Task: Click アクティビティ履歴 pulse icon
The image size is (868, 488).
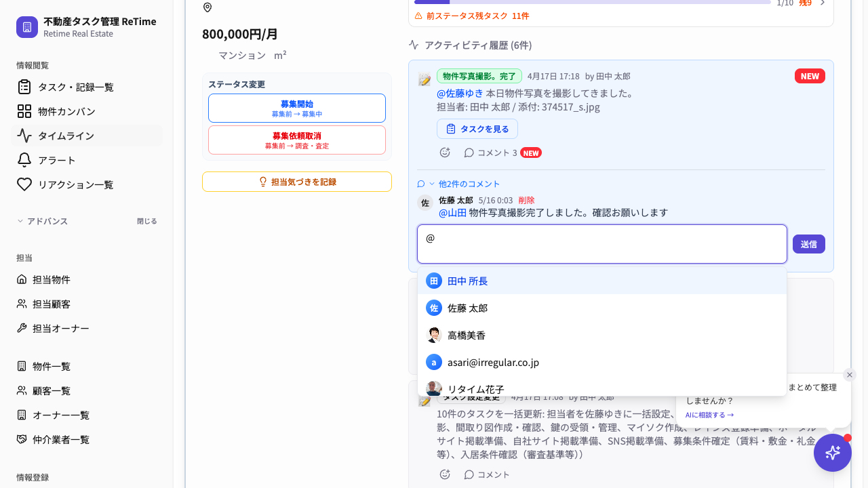Action: click(x=414, y=45)
